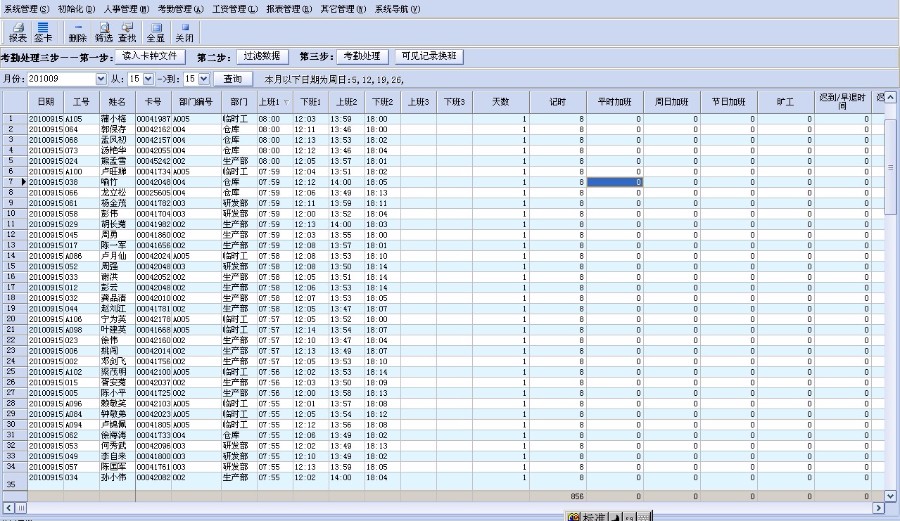Open the 其它管理 menu

[343, 9]
